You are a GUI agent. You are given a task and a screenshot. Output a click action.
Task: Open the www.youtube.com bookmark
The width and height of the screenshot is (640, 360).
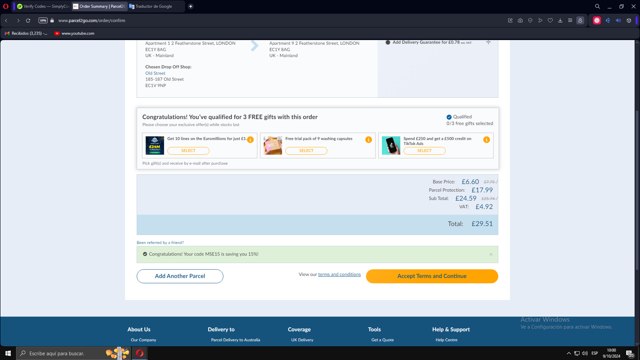click(x=74, y=33)
